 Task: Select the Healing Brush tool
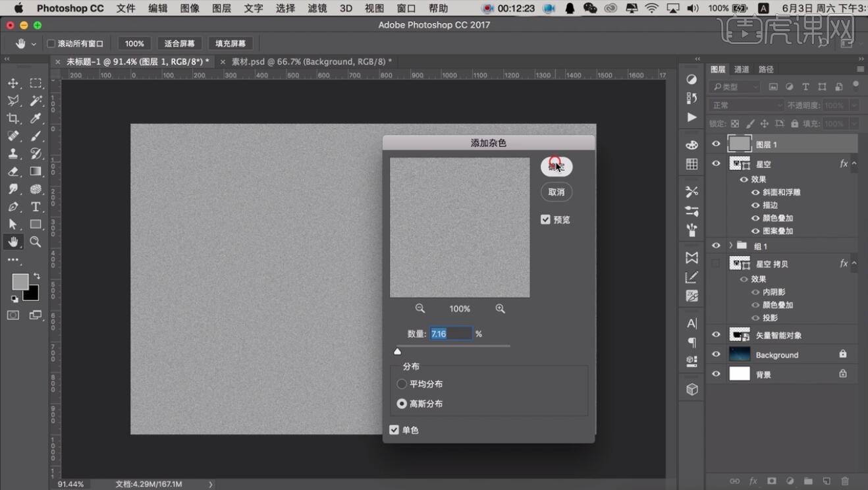click(13, 136)
